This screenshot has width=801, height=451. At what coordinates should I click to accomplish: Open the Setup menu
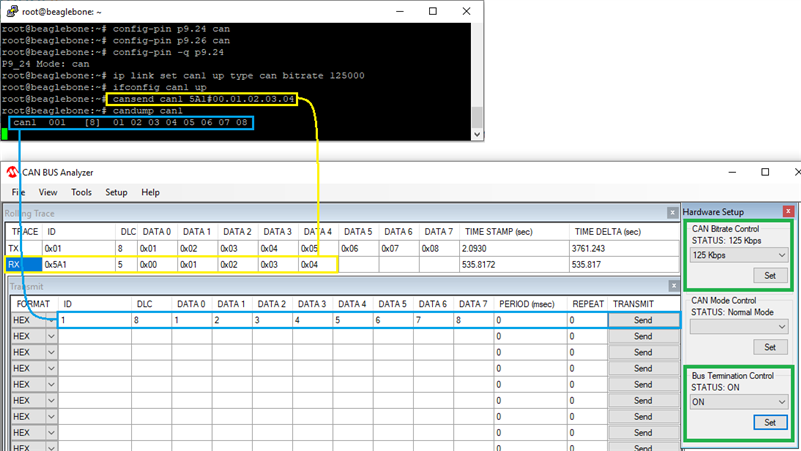coord(116,192)
